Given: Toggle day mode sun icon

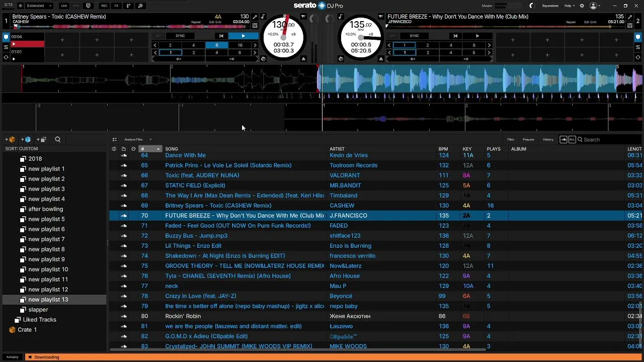Looking at the screenshot, I should [x=21, y=6].
